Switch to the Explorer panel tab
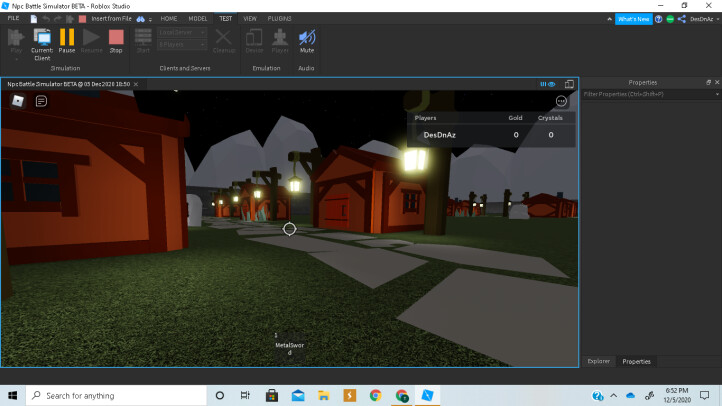722x406 pixels. pyautogui.click(x=599, y=361)
